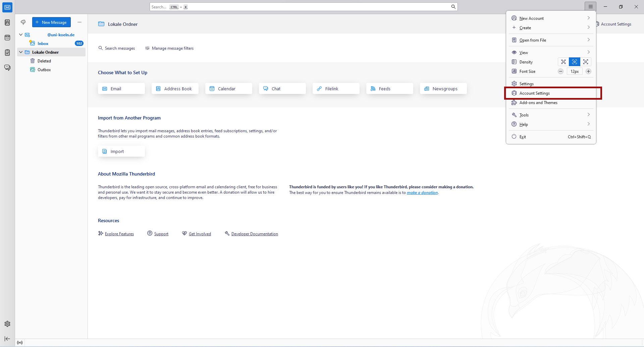
Task: Set up Email account button
Action: (x=121, y=89)
